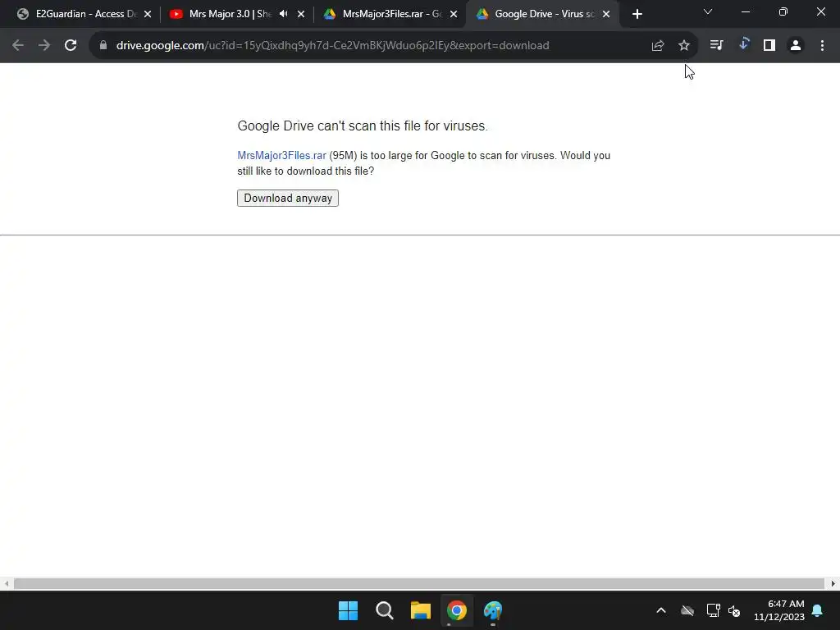Viewport: 840px width, 630px height.
Task: Click the scrollbar right arrow
Action: (833, 583)
